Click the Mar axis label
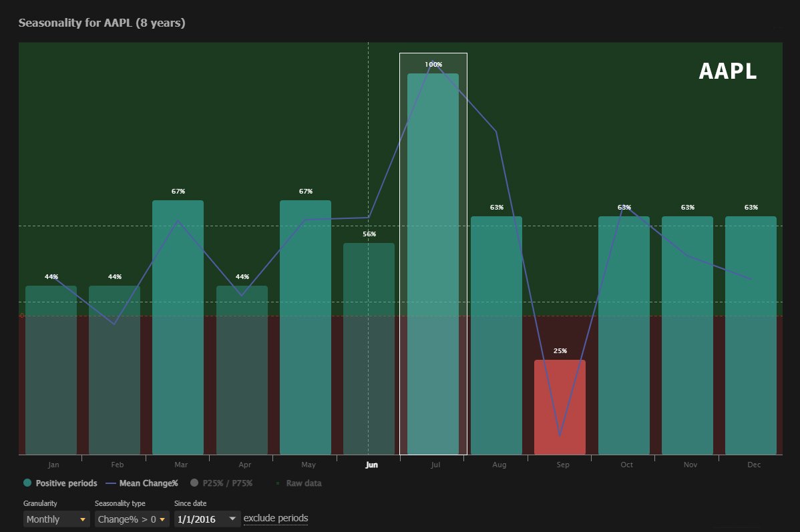 click(181, 465)
